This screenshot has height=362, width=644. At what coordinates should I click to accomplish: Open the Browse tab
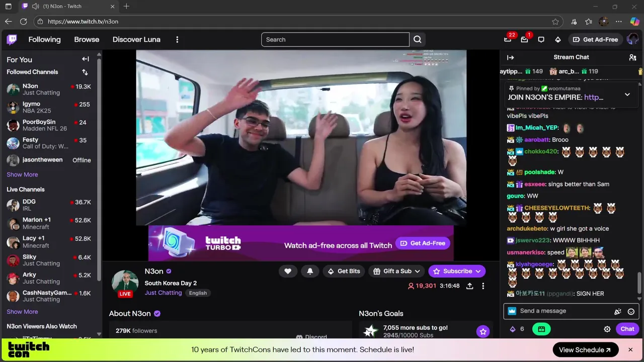87,39
